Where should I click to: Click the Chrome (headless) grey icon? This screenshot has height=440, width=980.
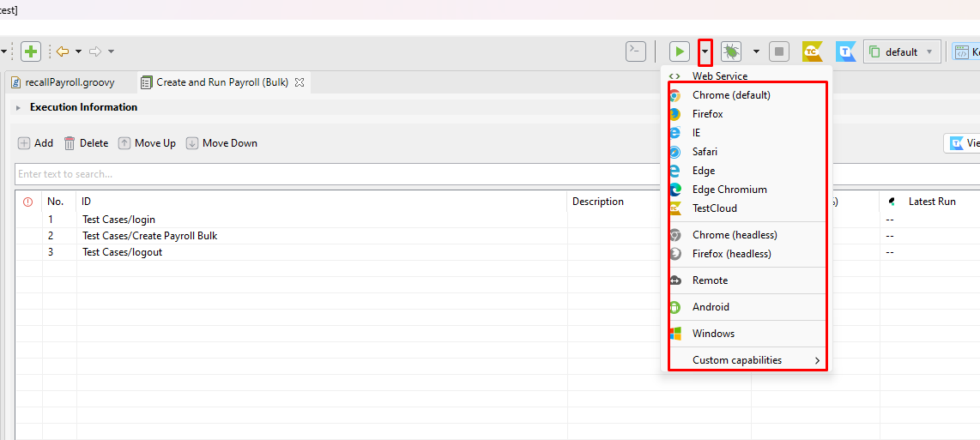675,235
